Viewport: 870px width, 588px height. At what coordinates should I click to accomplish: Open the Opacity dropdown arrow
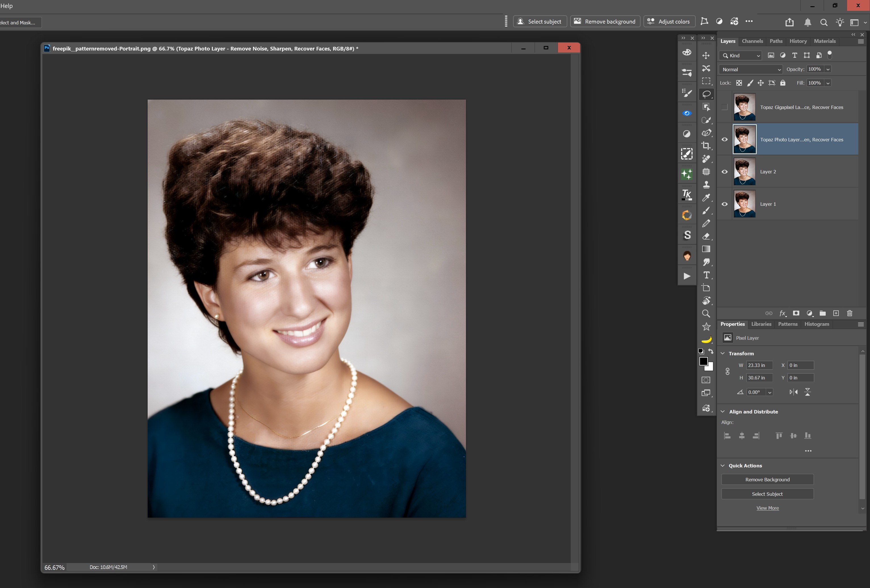[x=828, y=69]
